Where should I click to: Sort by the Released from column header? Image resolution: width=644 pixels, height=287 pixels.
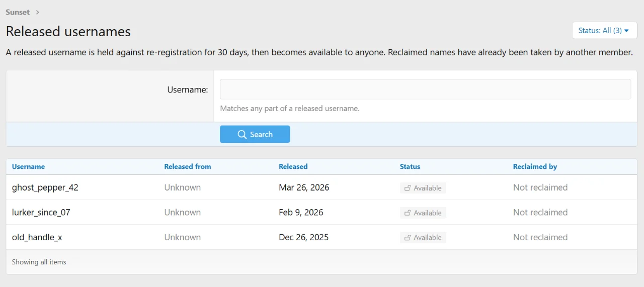188,166
